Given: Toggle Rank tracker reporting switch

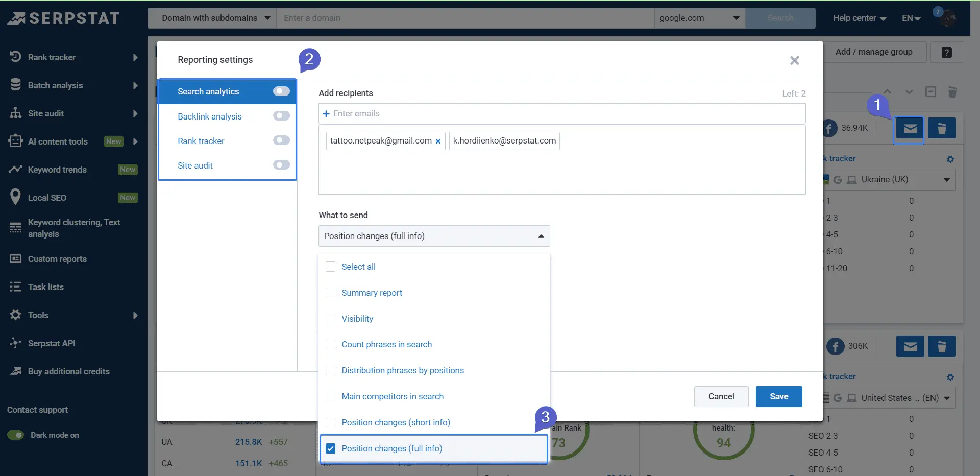Looking at the screenshot, I should 281,140.
